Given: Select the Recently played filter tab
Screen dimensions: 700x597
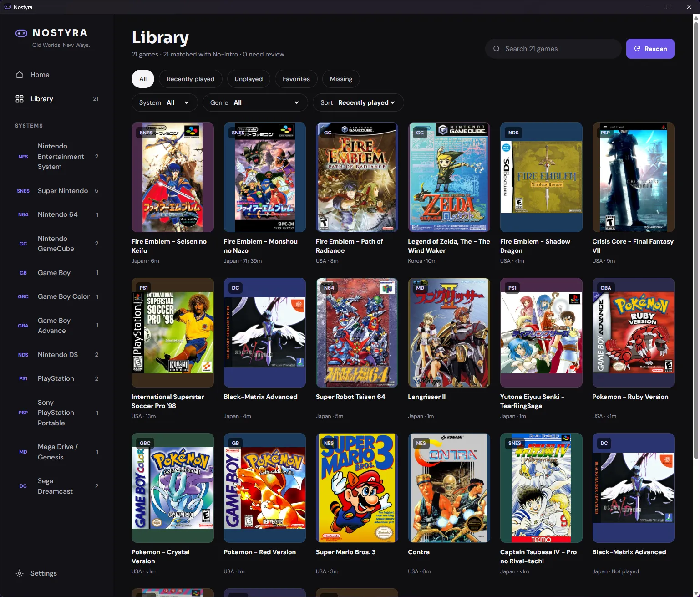Looking at the screenshot, I should pos(190,79).
